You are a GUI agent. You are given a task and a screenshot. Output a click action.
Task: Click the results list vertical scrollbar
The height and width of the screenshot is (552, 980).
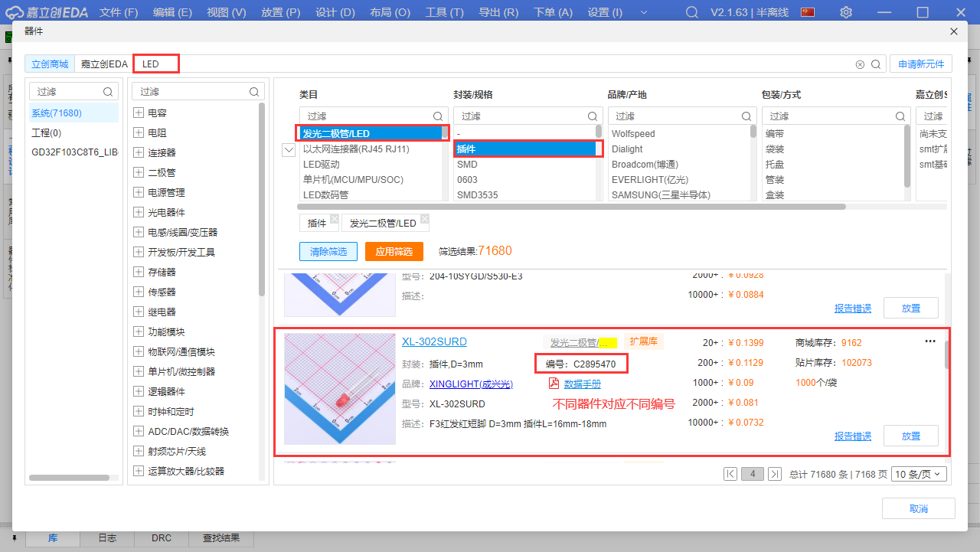pyautogui.click(x=947, y=354)
